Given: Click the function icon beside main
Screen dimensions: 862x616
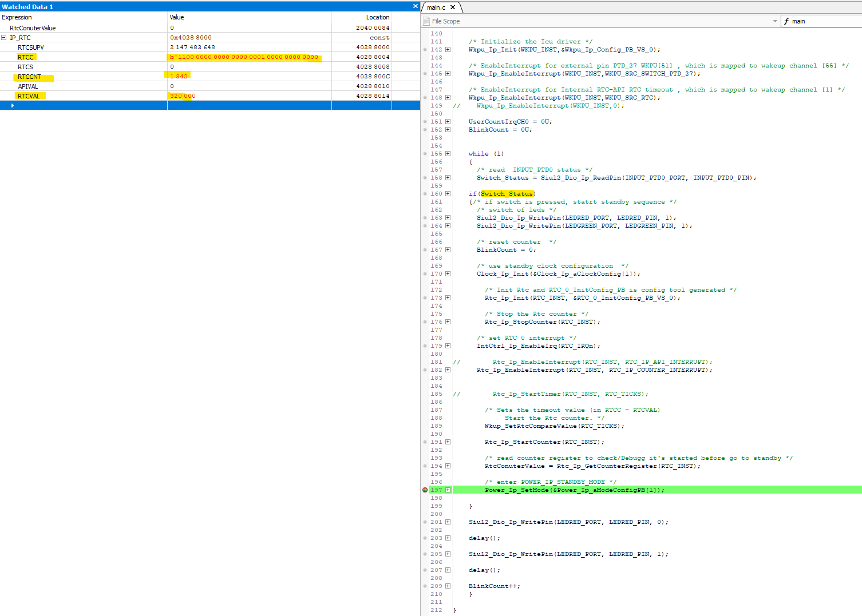Looking at the screenshot, I should point(786,21).
